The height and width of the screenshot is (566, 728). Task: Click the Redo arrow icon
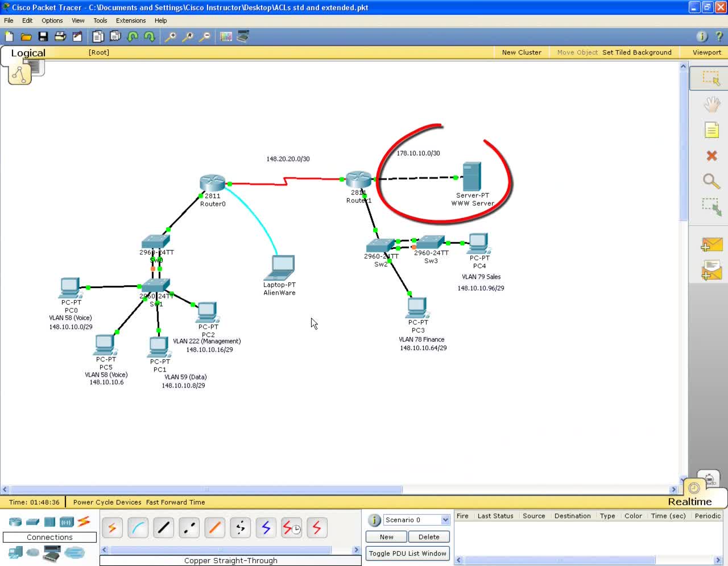150,36
